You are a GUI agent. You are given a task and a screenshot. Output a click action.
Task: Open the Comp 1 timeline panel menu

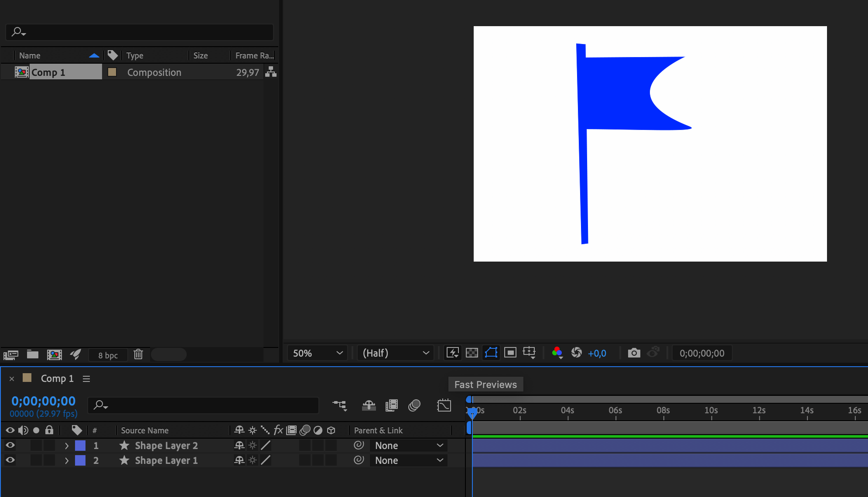tap(86, 379)
